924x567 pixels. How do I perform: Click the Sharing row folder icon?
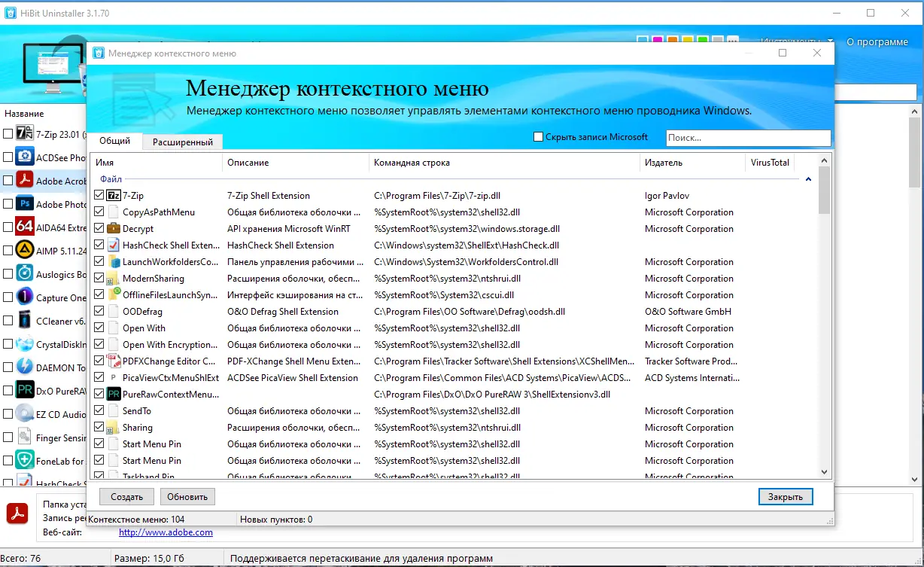114,428
